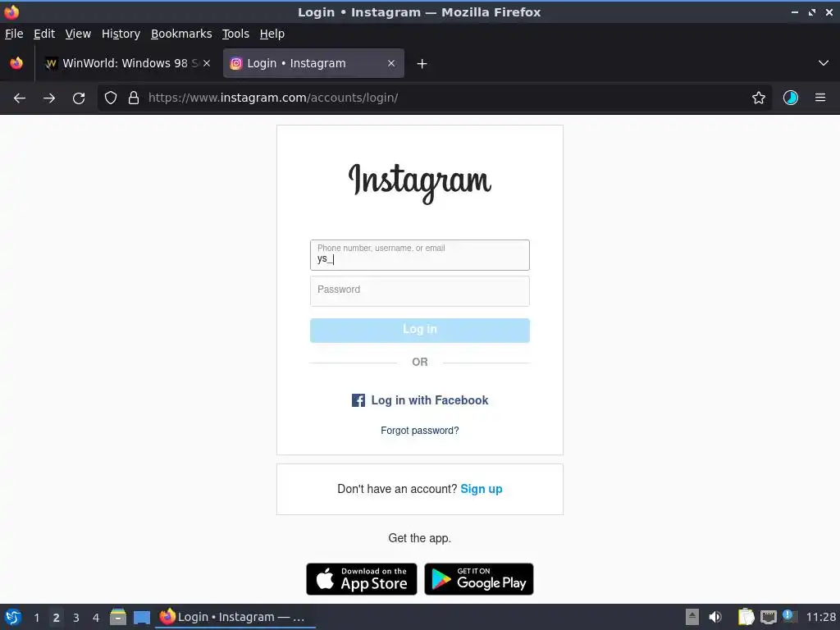The height and width of the screenshot is (630, 840).
Task: View site security via the padlock icon
Action: pyautogui.click(x=134, y=98)
